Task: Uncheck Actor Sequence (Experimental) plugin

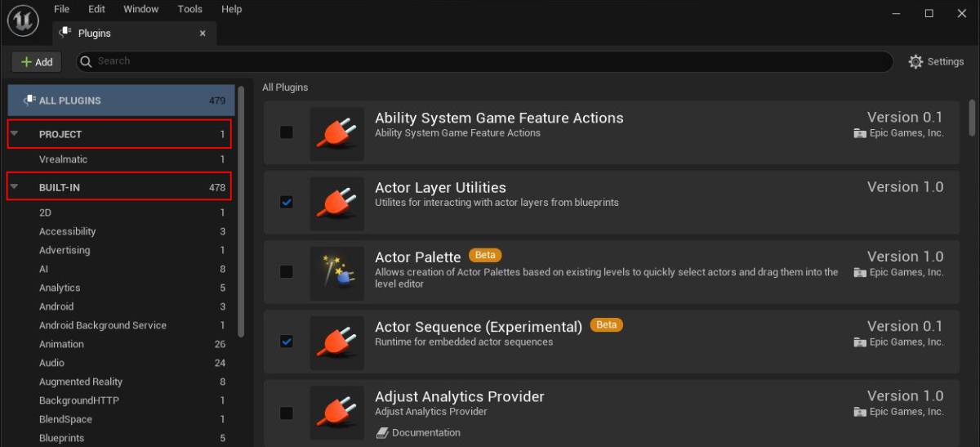Action: point(287,341)
